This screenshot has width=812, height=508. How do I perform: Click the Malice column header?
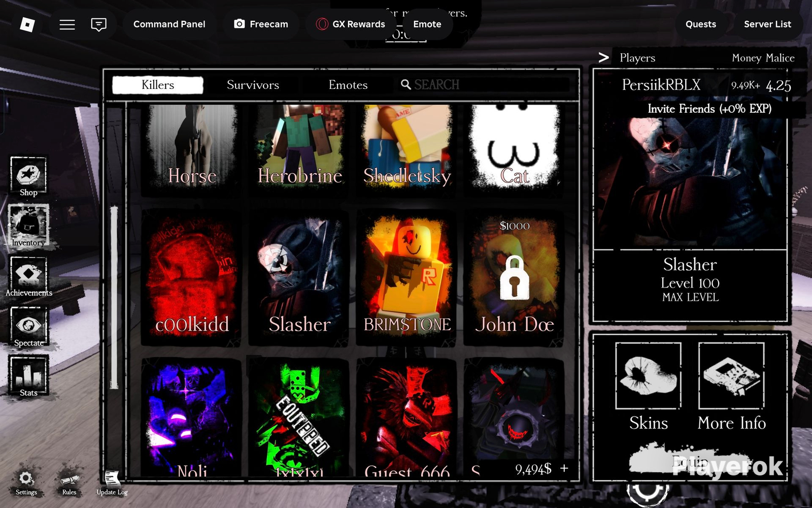tap(780, 58)
